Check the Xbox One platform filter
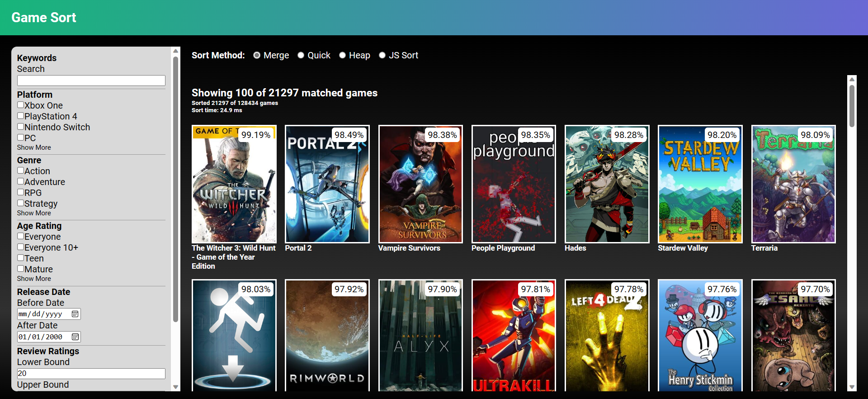 (x=21, y=105)
